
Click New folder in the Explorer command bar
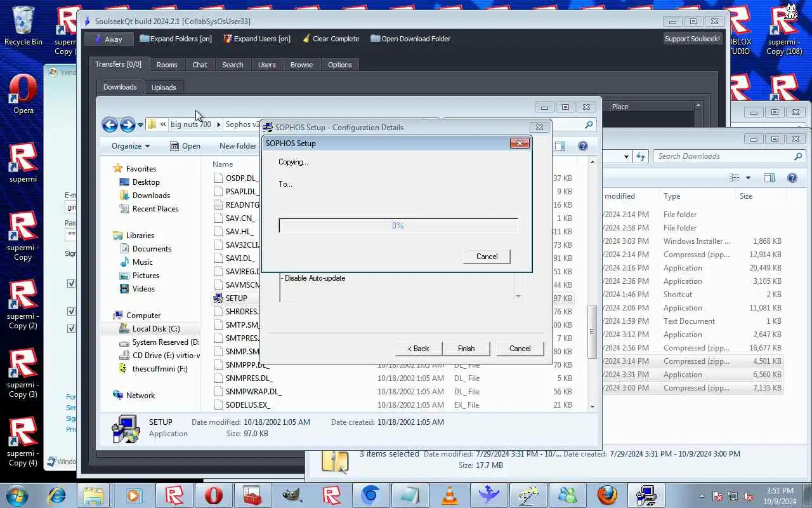click(x=238, y=146)
